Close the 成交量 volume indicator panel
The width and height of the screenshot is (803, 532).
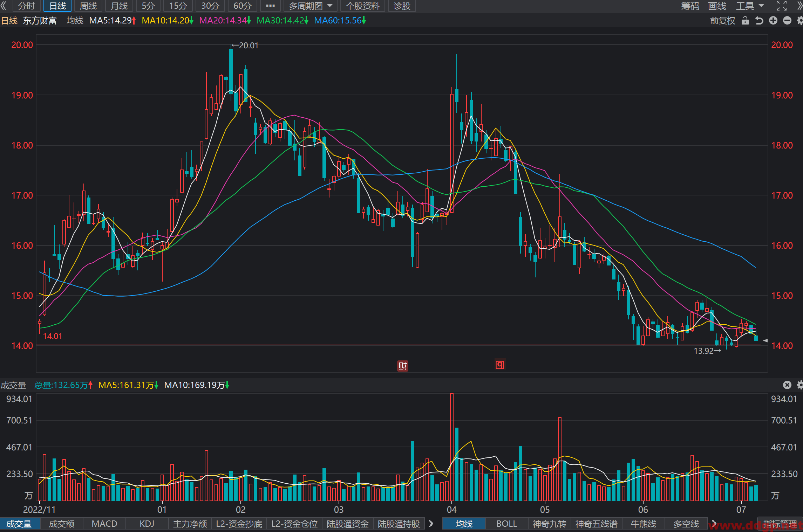[787, 385]
